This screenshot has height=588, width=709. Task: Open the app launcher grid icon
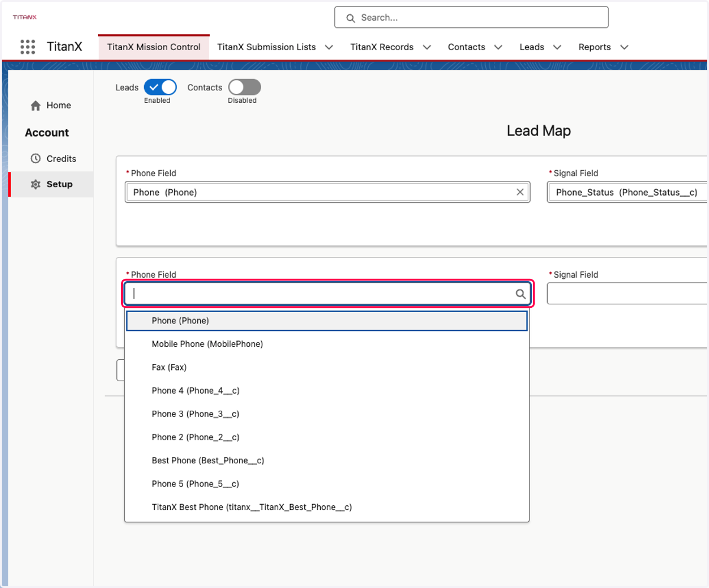pos(28,47)
